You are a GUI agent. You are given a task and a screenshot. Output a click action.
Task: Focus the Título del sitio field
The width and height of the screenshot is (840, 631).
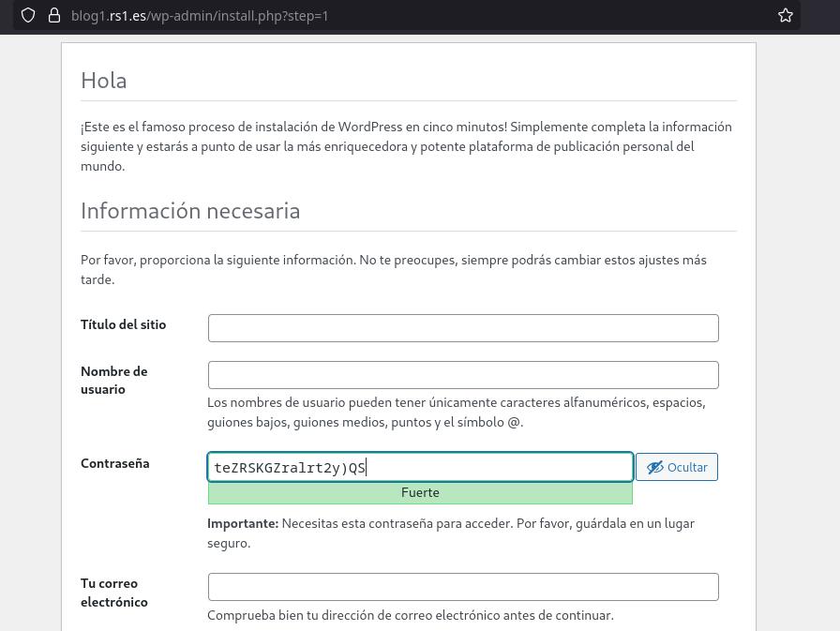[463, 328]
